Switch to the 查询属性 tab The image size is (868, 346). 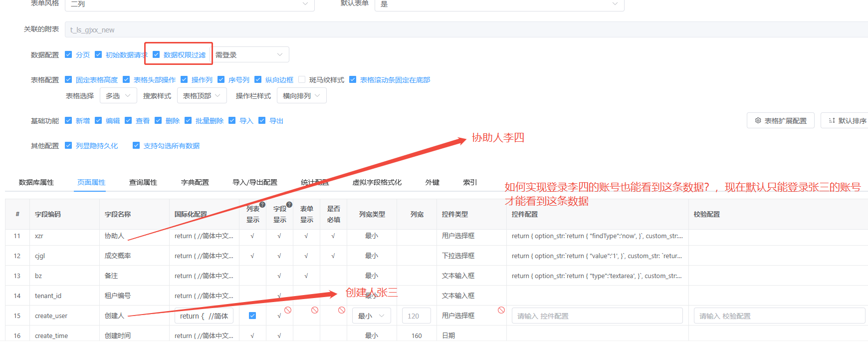(x=143, y=183)
